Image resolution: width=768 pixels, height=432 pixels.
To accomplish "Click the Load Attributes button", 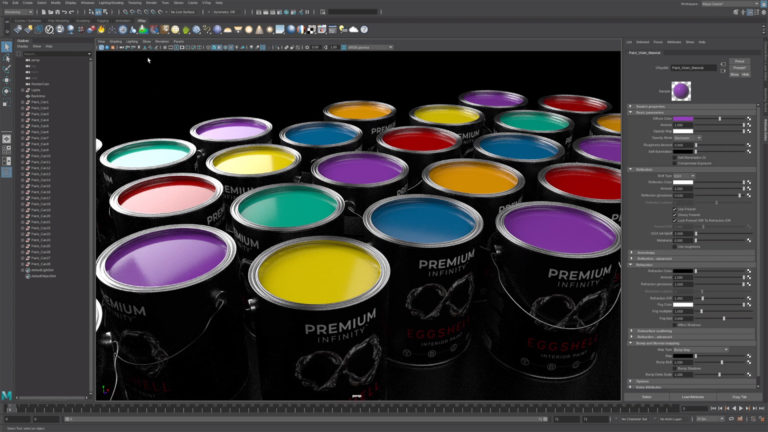I will coord(693,397).
